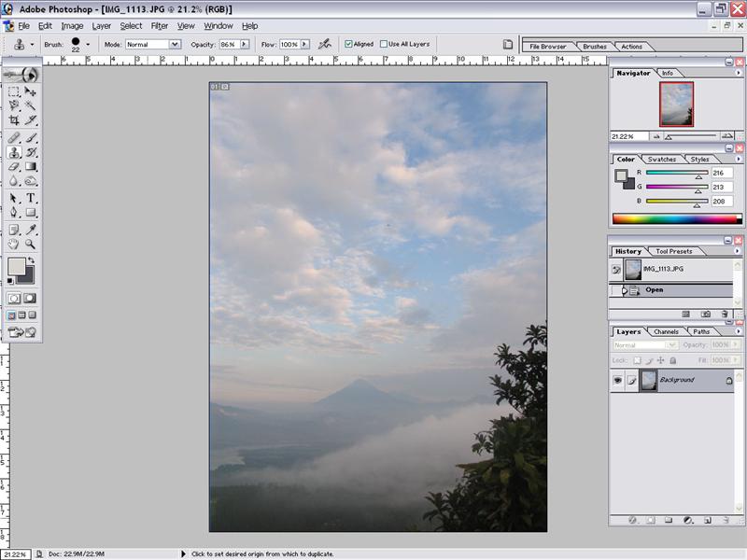The image size is (747, 560).
Task: Zoom in using Navigator large mountains button
Action: [727, 136]
